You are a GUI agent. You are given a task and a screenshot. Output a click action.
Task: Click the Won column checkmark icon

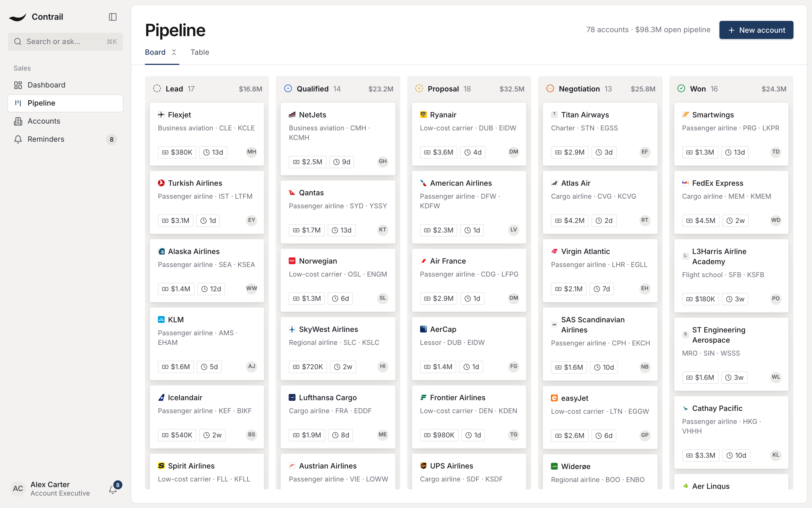click(x=681, y=88)
